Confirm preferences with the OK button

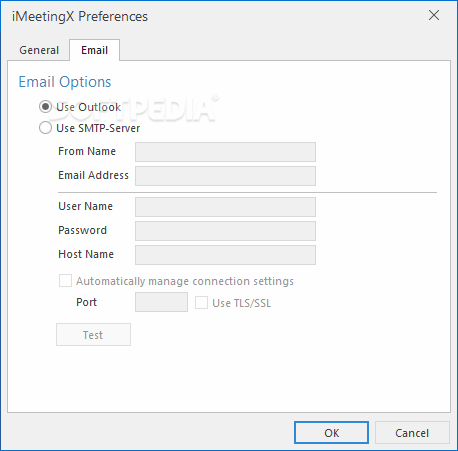pyautogui.click(x=331, y=433)
